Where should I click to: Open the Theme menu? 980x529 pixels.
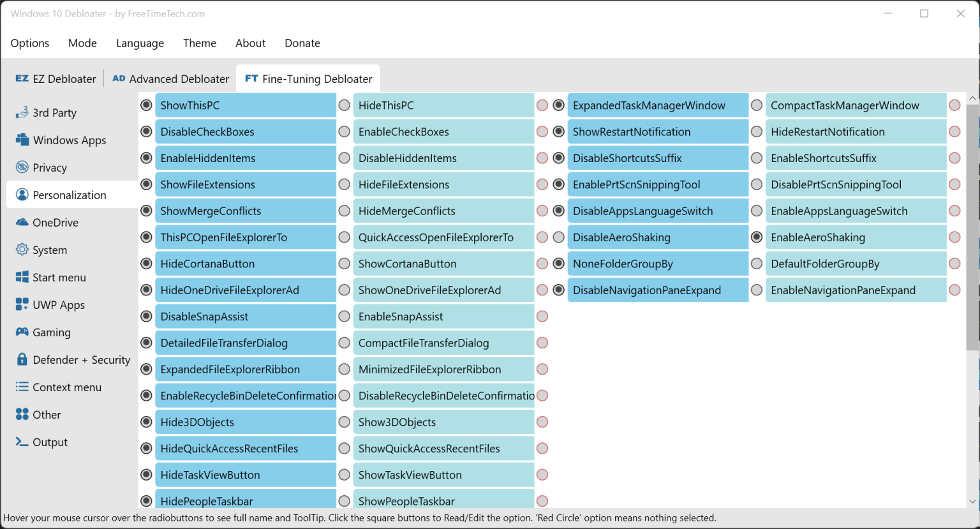200,43
